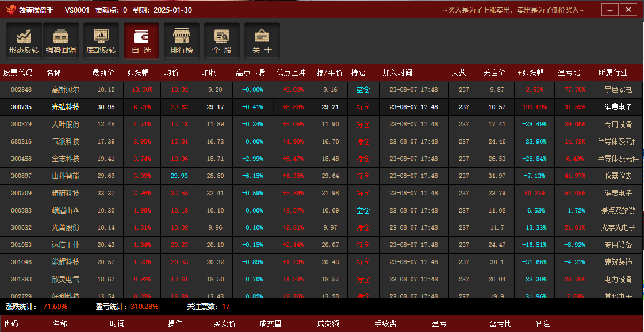Screen dimensions: 644x332
Task: Open the 个股 individual stock search
Action: tap(222, 41)
